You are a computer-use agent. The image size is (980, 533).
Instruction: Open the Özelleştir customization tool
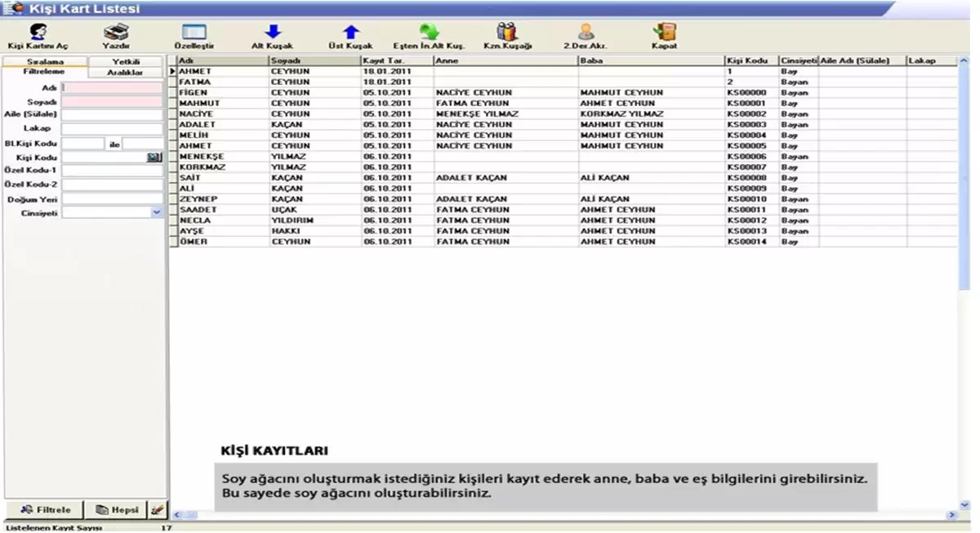coord(194,33)
